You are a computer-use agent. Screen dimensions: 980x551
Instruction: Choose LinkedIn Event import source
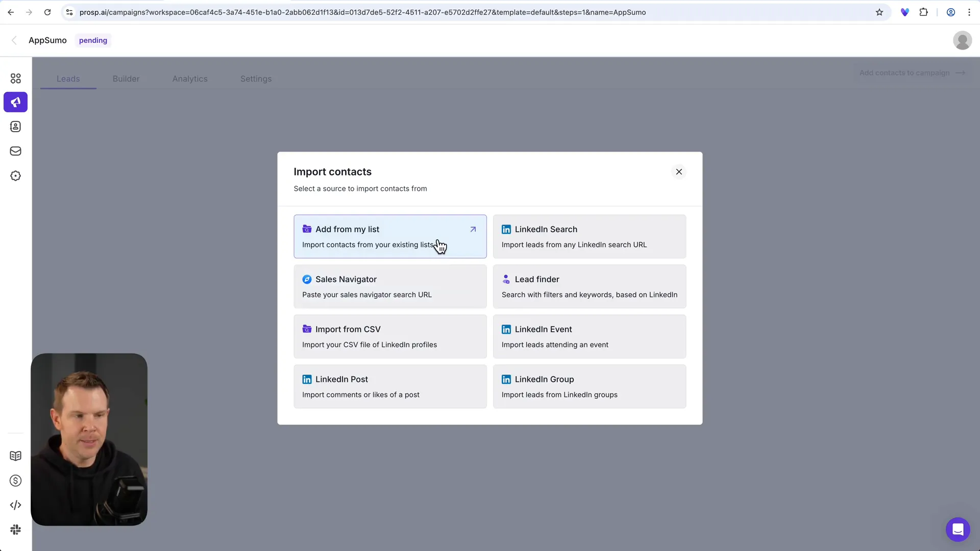click(590, 336)
